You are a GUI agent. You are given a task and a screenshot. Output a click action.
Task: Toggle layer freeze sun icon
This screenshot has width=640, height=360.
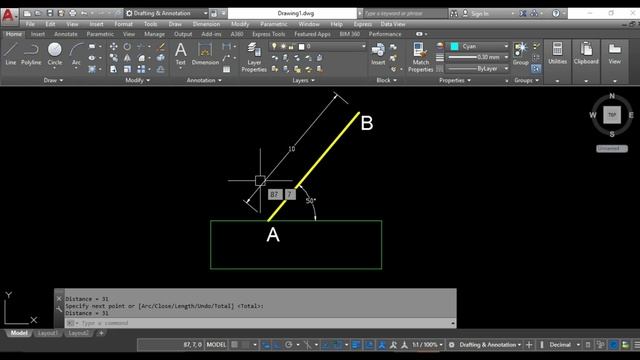[283, 46]
